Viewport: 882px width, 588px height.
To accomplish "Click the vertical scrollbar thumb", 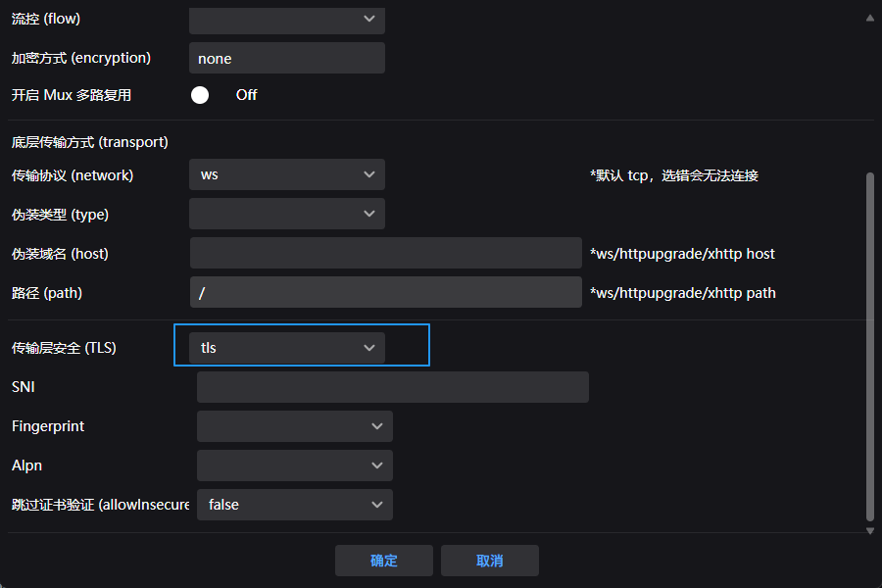I will tap(870, 343).
